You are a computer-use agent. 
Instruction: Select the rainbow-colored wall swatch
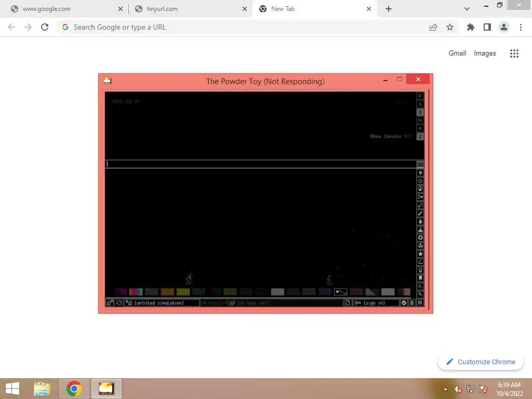[x=136, y=292]
